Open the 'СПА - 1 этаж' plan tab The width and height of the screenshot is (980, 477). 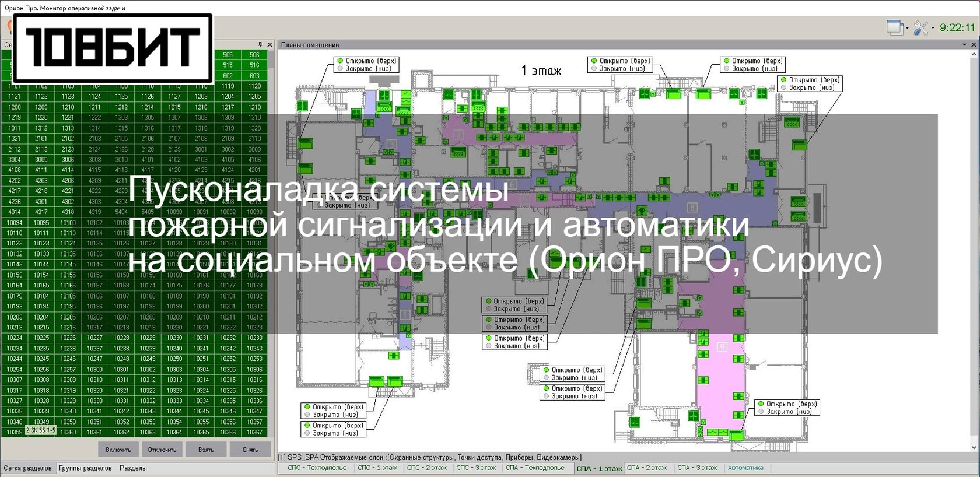(599, 468)
